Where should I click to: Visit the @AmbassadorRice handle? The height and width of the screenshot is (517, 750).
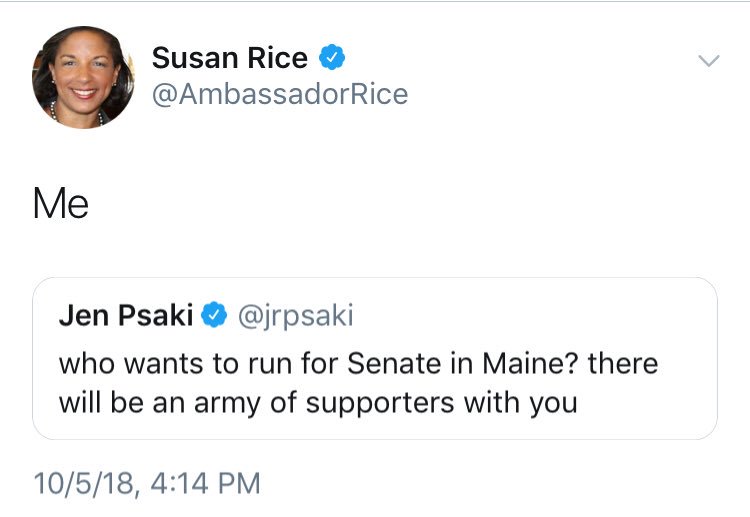(280, 93)
